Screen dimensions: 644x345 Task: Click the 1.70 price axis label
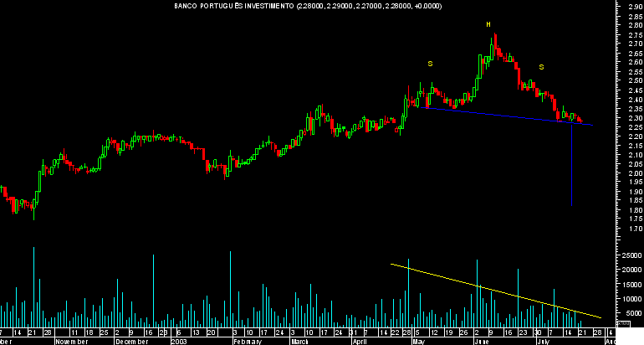(x=636, y=229)
